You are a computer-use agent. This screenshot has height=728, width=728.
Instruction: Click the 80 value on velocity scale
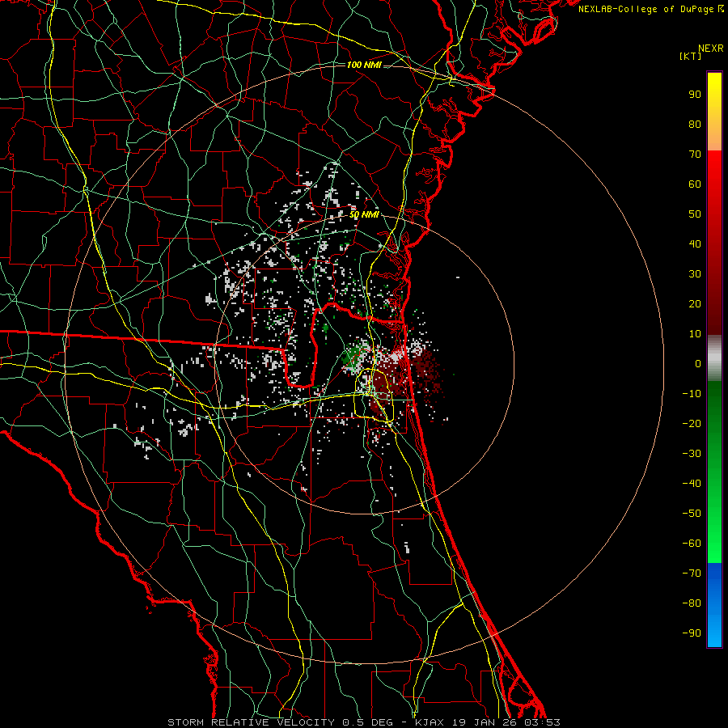click(x=695, y=125)
